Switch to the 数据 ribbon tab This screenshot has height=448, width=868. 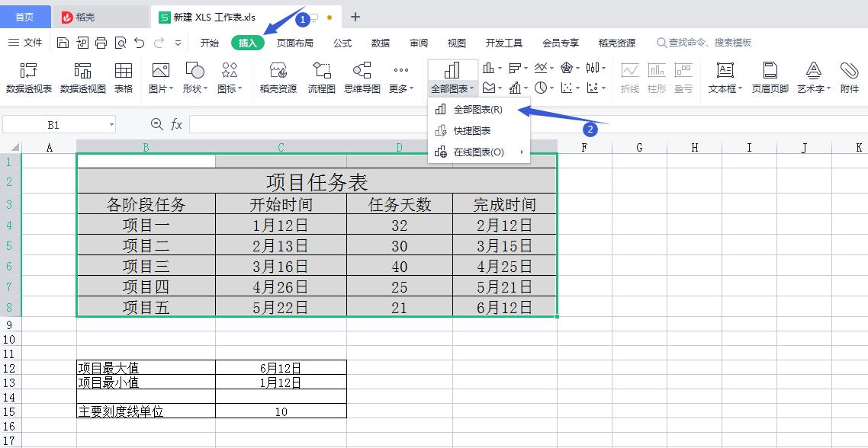click(380, 43)
